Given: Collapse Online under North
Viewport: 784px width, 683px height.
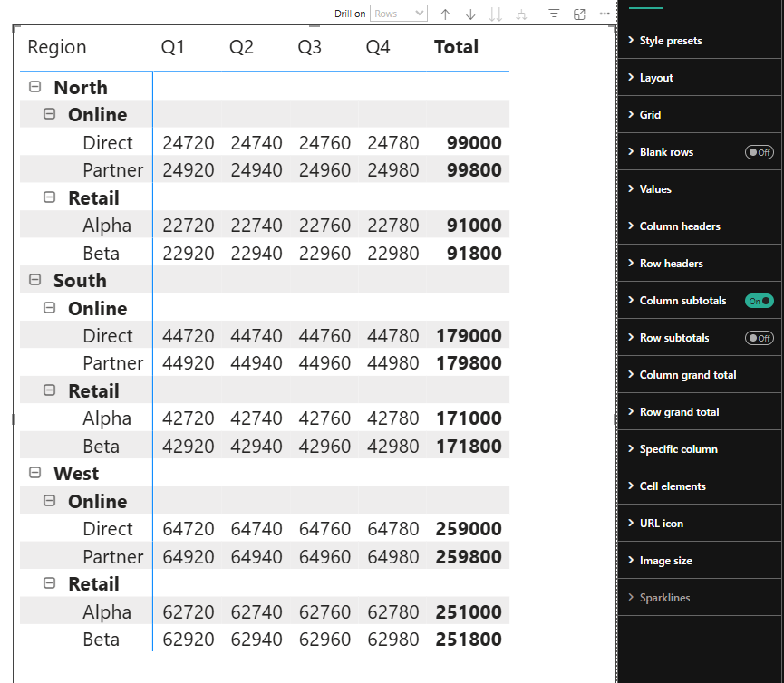Looking at the screenshot, I should click(49, 114).
